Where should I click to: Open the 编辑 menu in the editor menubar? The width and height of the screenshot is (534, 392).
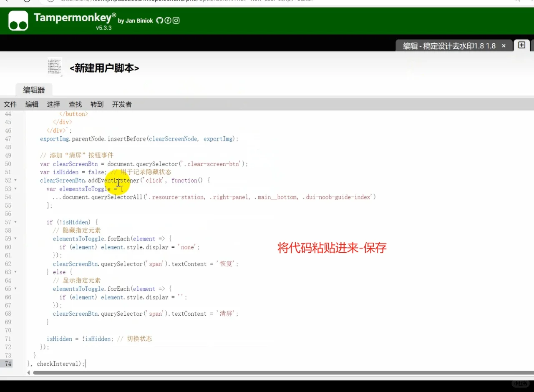click(32, 104)
